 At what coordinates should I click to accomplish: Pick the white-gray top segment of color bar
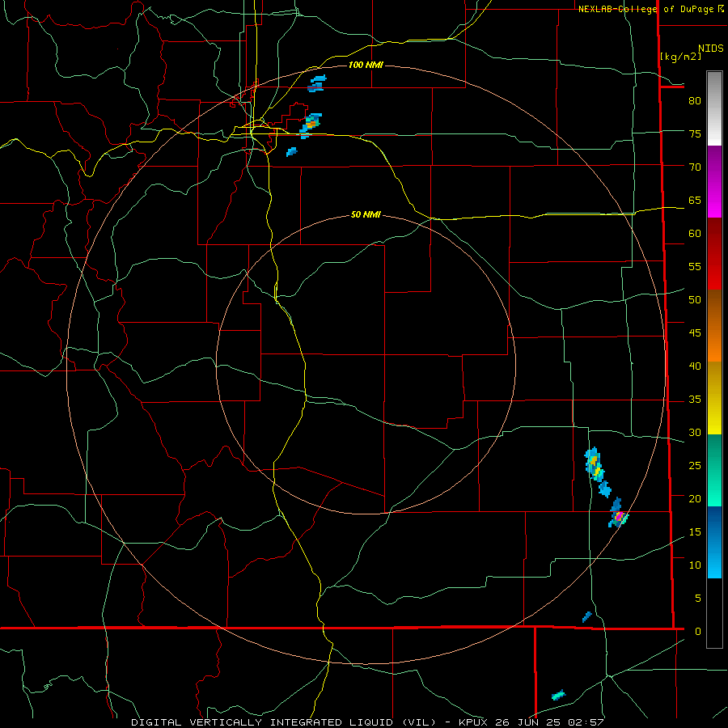click(714, 108)
